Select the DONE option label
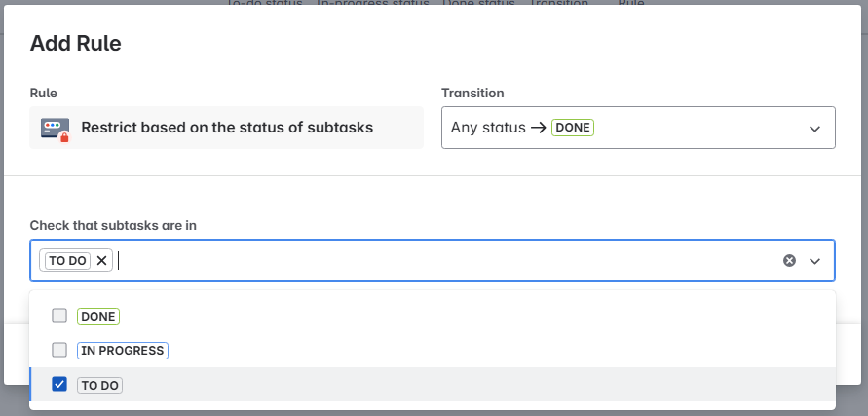The height and width of the screenshot is (416, 868). (x=98, y=317)
